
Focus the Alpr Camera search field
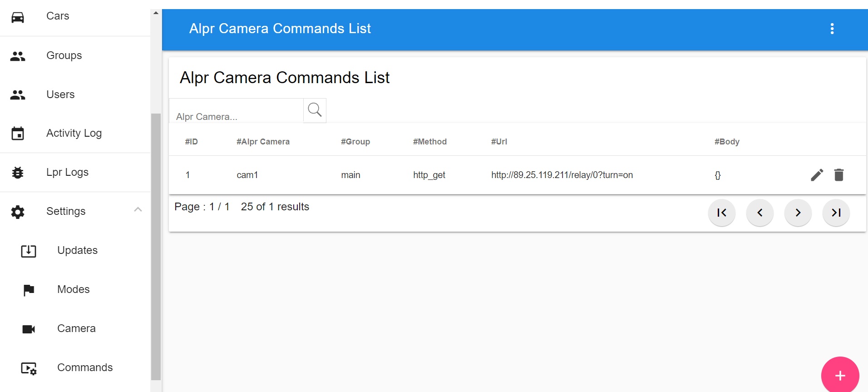click(236, 111)
